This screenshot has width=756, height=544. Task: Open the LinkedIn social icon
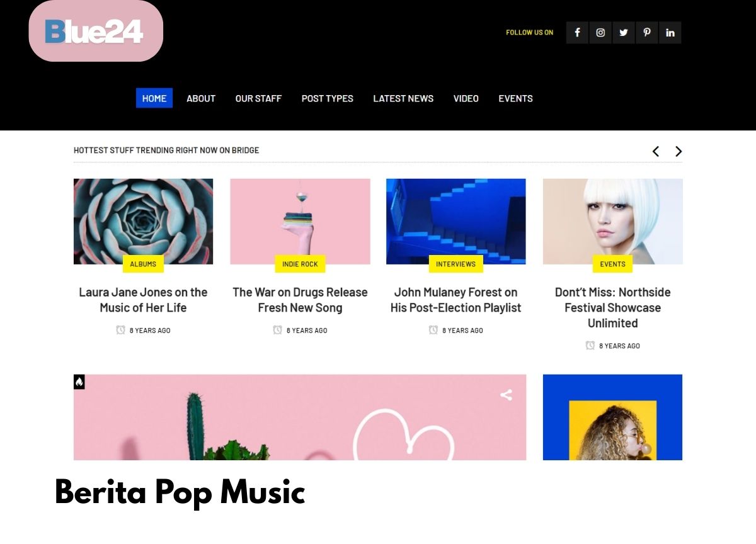pyautogui.click(x=670, y=33)
